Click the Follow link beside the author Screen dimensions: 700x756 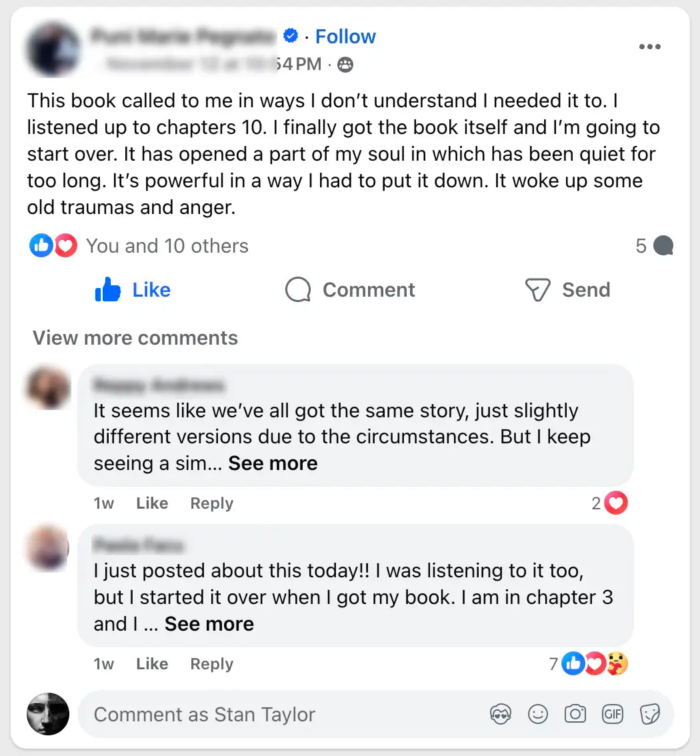tap(345, 37)
